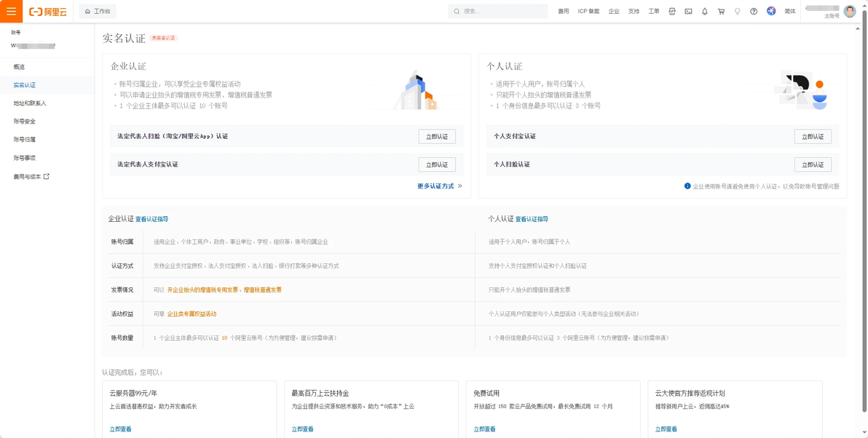
Task: Click 立即查看 under 云服务器99元/年
Action: (x=120, y=429)
